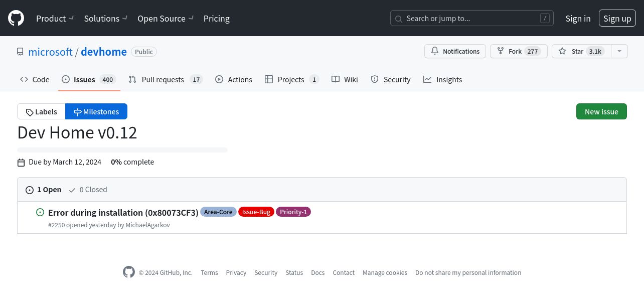Click the slash shortcut key icon
The image size is (644, 299).
point(545,19)
